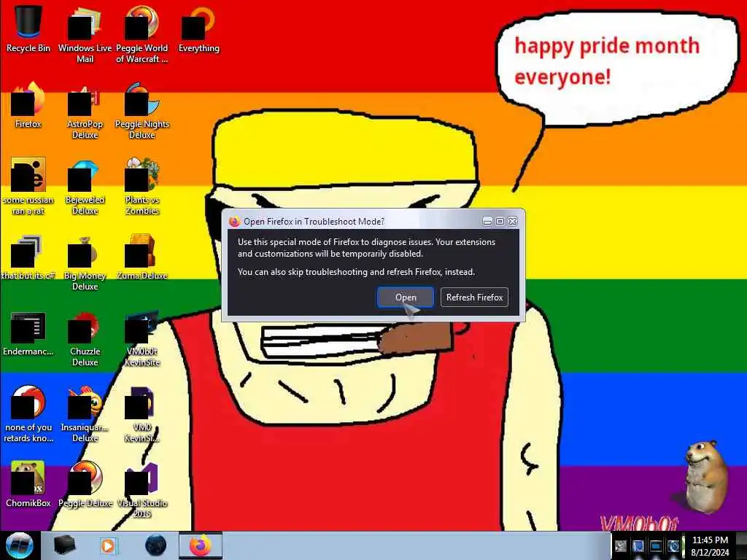Click the hamster gadget on the desktop
This screenshot has height=560, width=747.
click(705, 476)
